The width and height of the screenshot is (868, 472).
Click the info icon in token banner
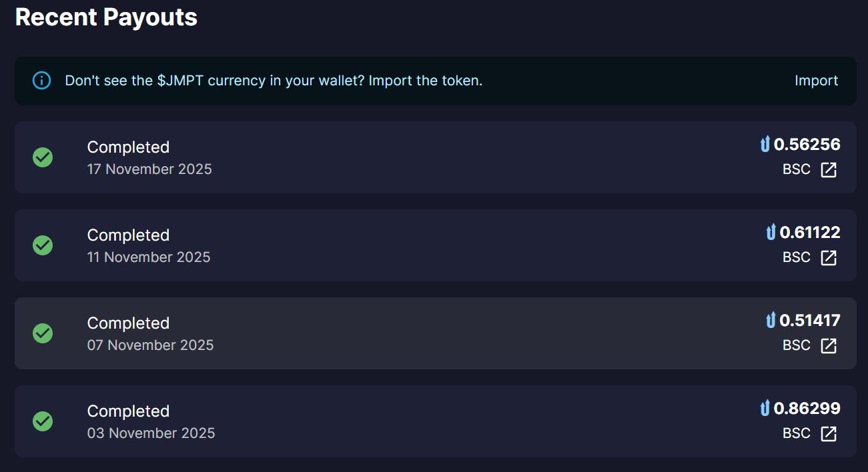pyautogui.click(x=41, y=81)
